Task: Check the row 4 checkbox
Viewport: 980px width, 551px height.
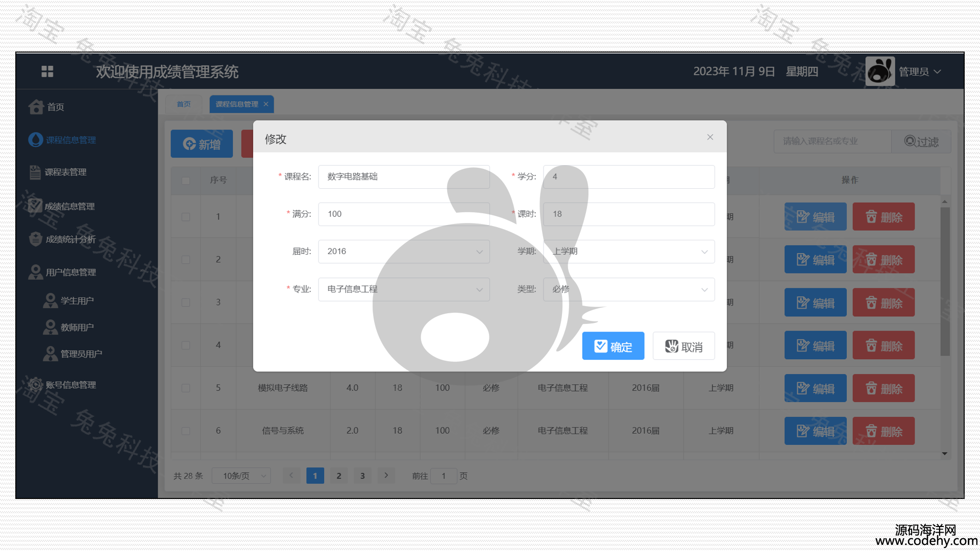Action: (186, 345)
